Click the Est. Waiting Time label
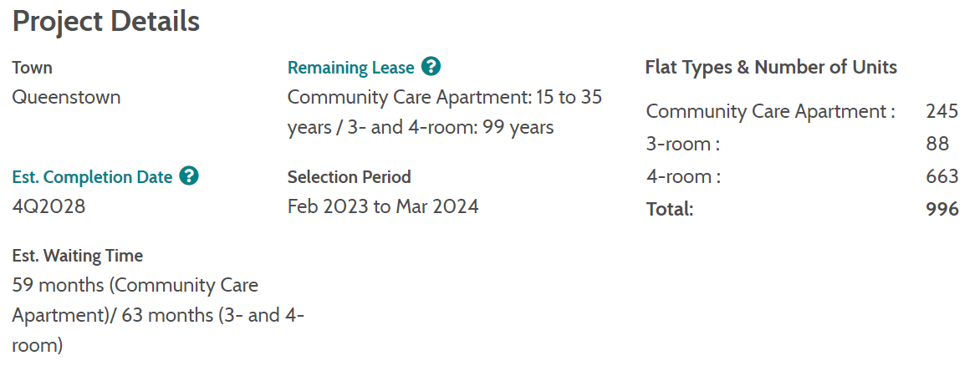The image size is (980, 366). tap(78, 256)
